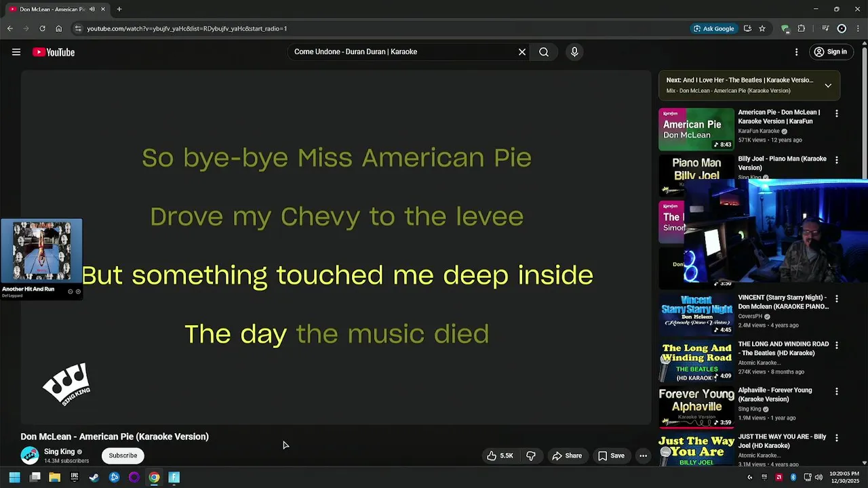Open Sing King channel name link

point(60,451)
